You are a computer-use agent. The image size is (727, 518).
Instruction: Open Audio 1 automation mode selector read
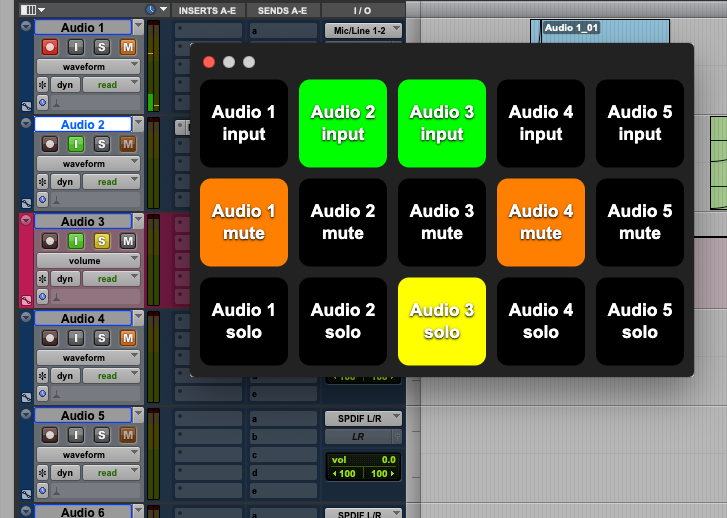pos(111,85)
